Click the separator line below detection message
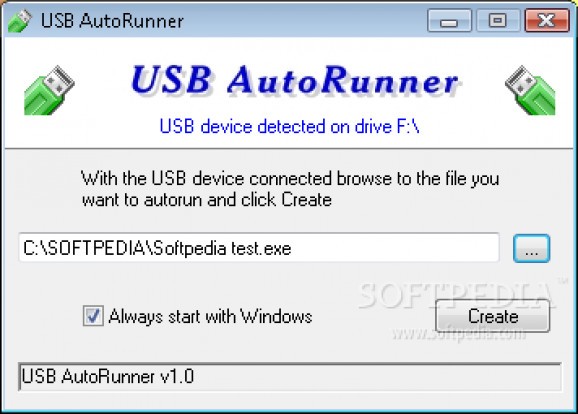578x414 pixels. 289,149
